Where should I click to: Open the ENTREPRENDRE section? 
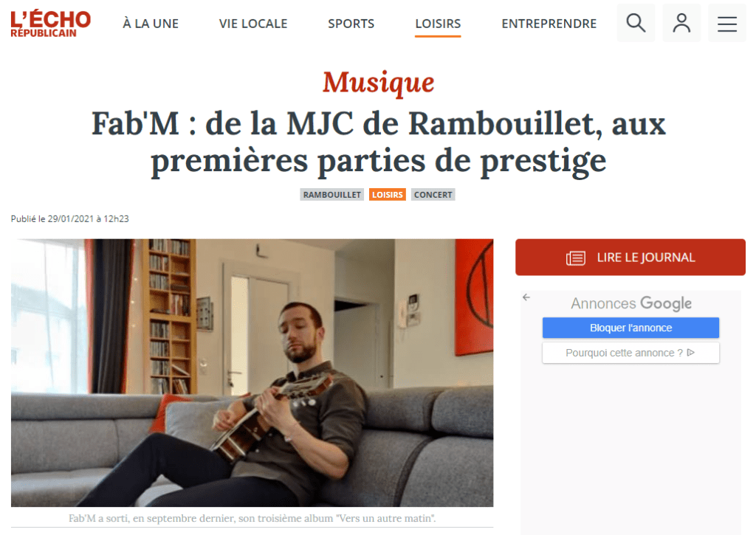[x=549, y=24]
